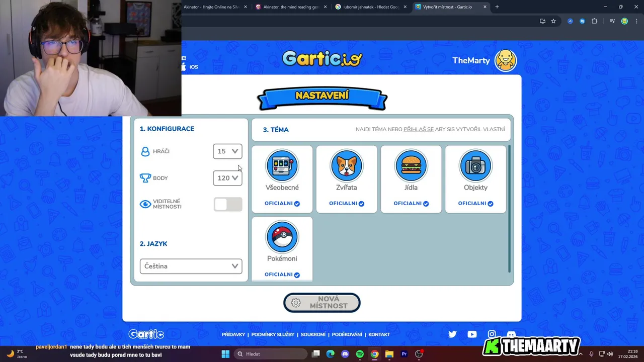Open the Soukromí footer link
644x362 pixels.
tap(313, 334)
